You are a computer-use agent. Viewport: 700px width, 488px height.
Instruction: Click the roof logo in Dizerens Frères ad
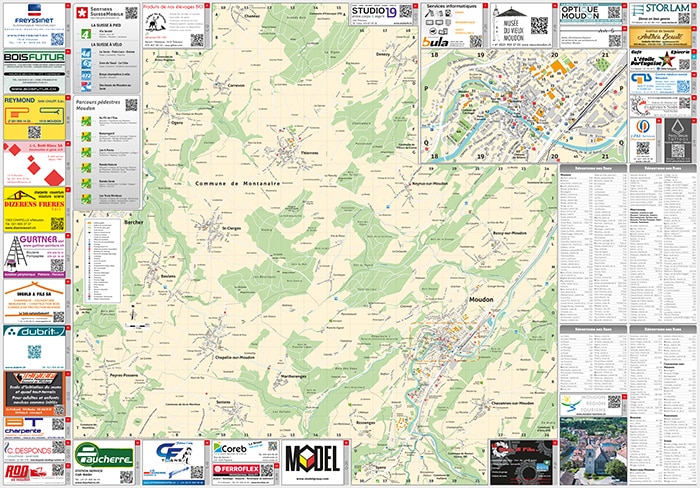point(19,195)
